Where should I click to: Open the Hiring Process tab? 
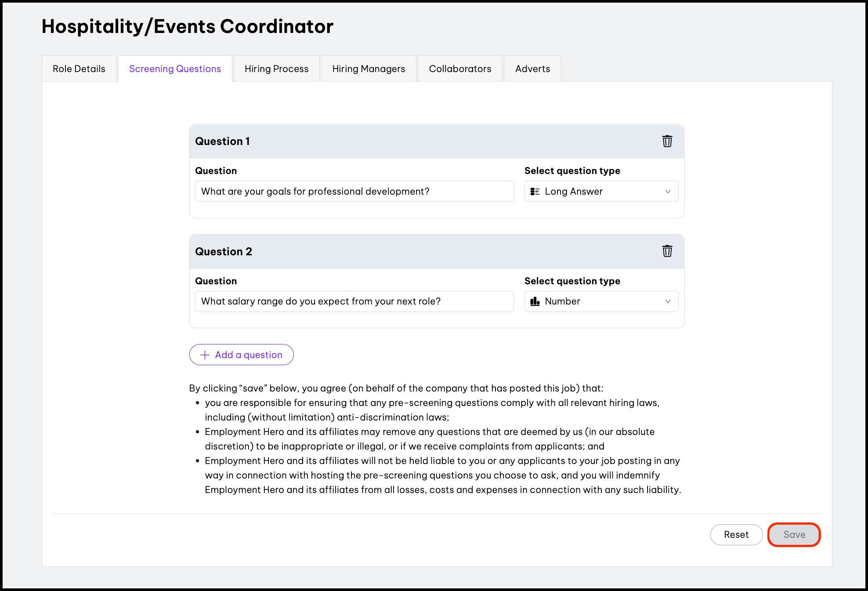pos(276,69)
